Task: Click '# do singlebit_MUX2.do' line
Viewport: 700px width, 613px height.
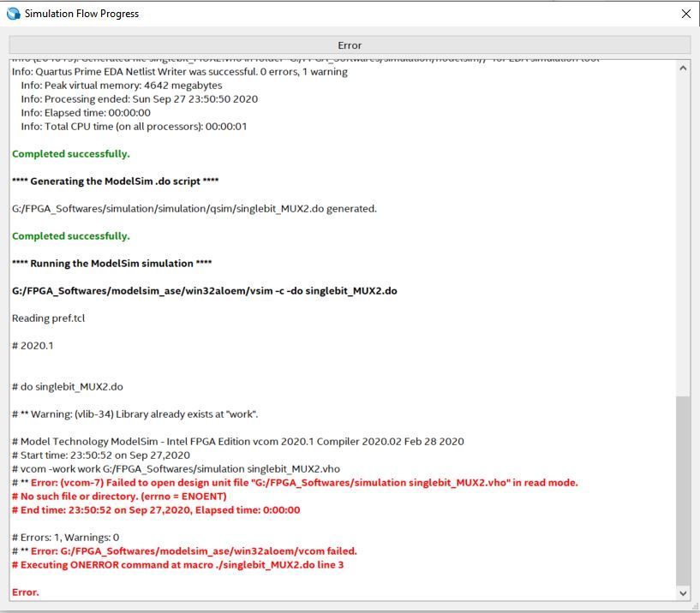Action: [68, 387]
